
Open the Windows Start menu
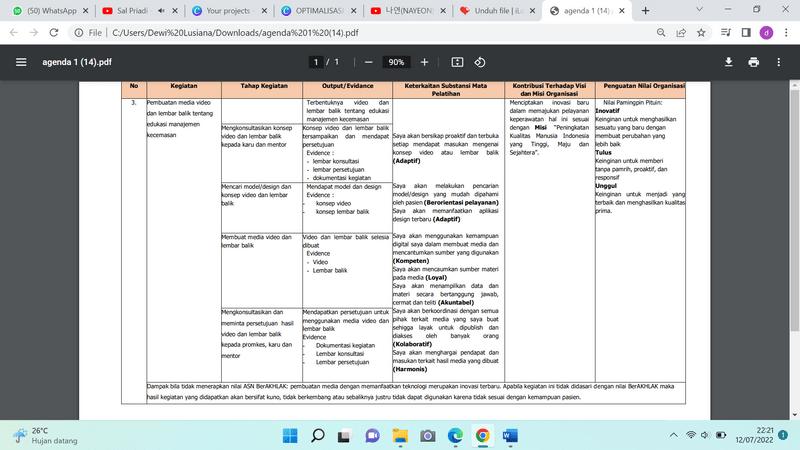tap(290, 436)
